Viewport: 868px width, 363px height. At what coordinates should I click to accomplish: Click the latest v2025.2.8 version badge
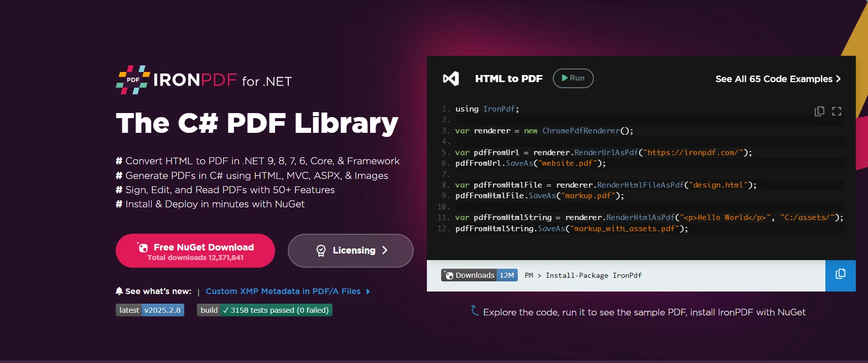(x=150, y=310)
